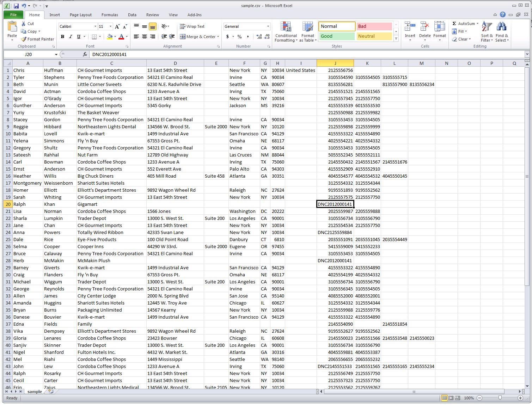Click the zoom slider handle

click(x=500, y=398)
